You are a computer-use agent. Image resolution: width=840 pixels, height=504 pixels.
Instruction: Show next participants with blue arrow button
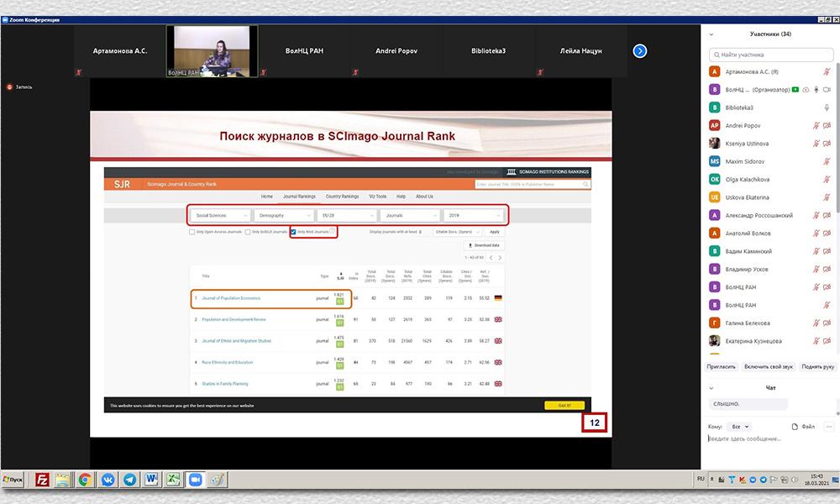639,51
